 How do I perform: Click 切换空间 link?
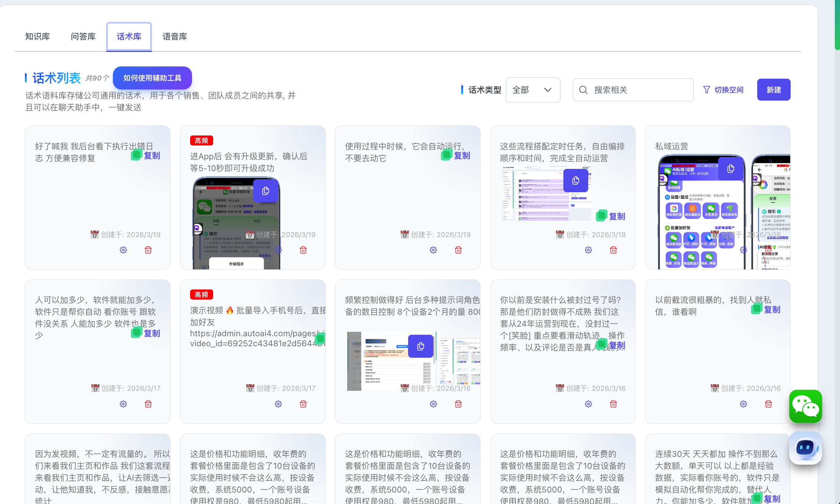[729, 90]
